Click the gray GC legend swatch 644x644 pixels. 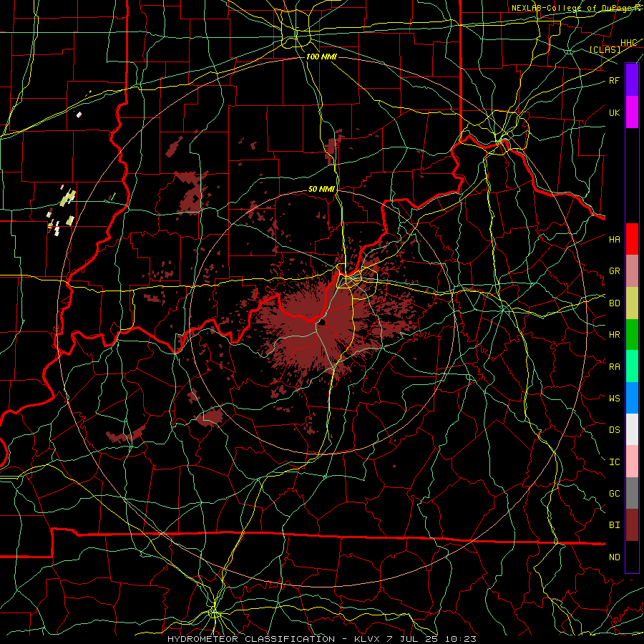632,493
